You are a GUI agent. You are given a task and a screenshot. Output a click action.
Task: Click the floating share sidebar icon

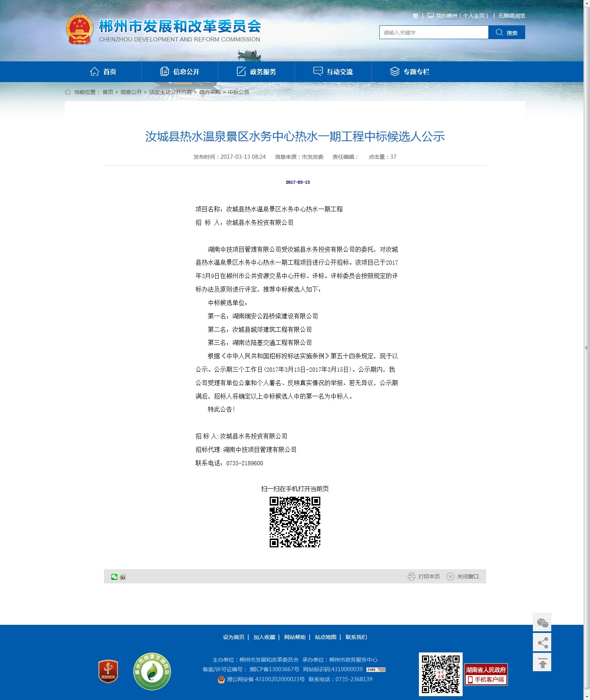pyautogui.click(x=542, y=642)
